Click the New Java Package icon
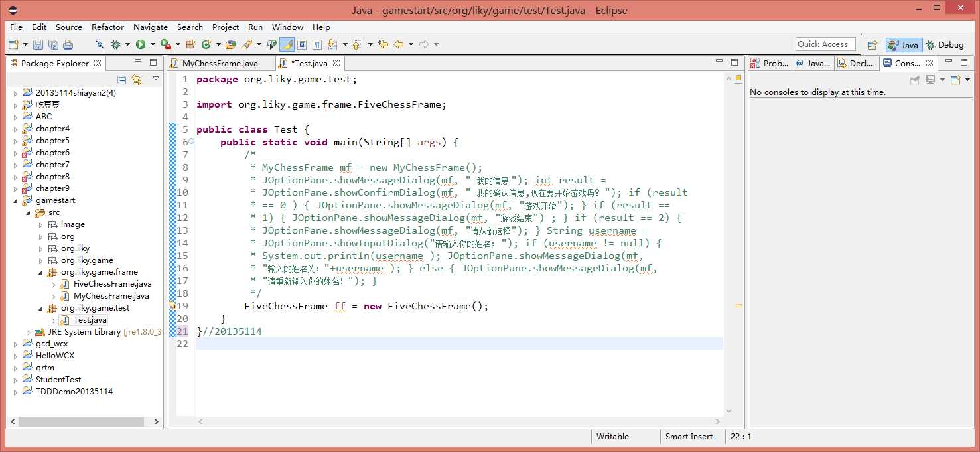Screen dimensions: 980x452 (x=190, y=44)
